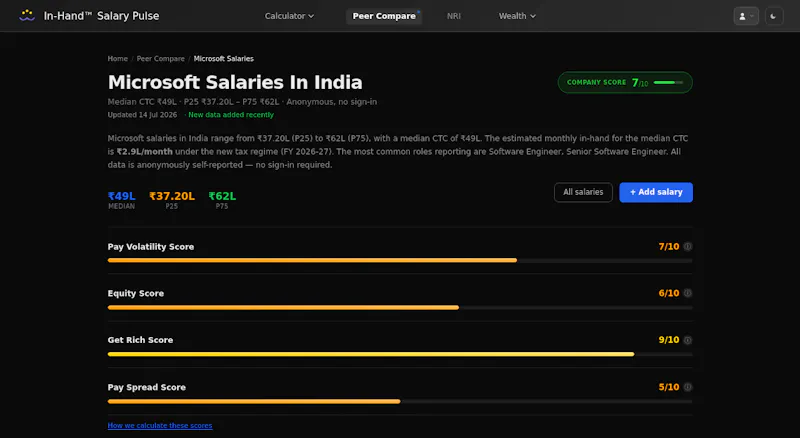Click the ₹62L P75 value
The width and height of the screenshot is (800, 438).
[x=222, y=196]
